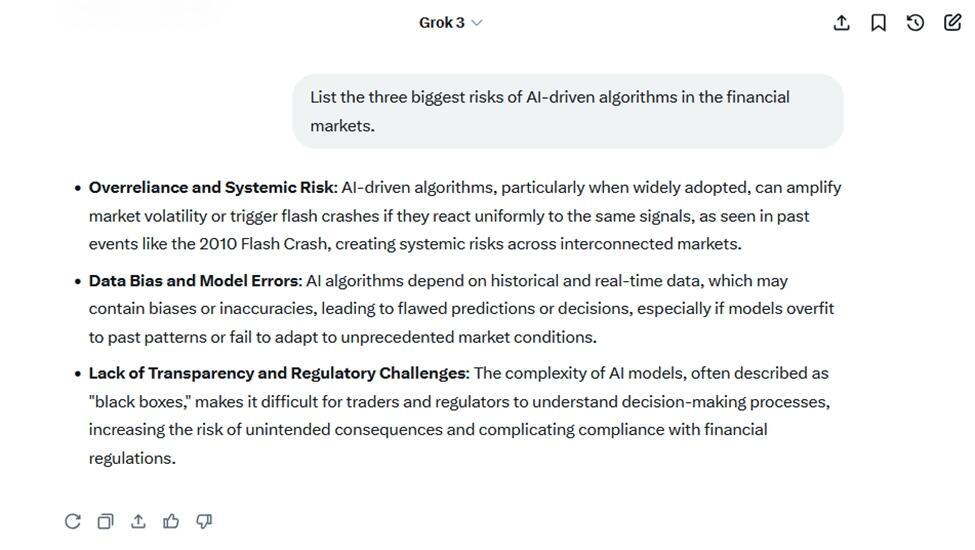Click the chevron arrow beside Grok 3

tap(477, 23)
